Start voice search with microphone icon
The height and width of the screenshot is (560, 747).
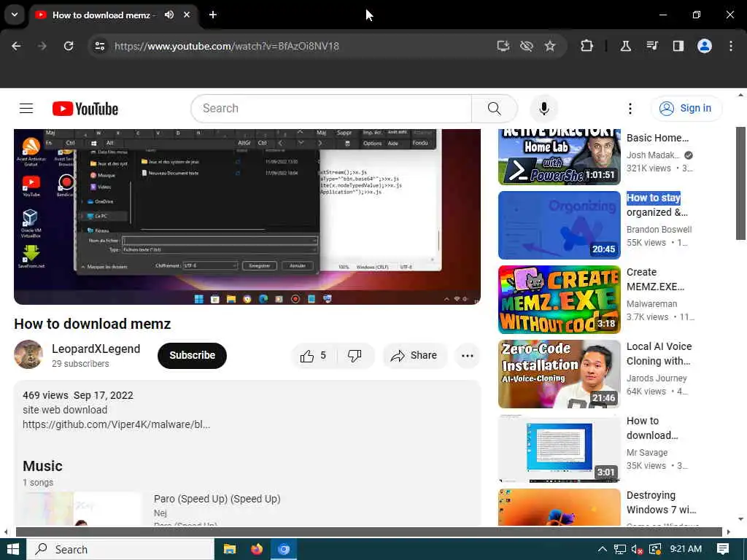tap(543, 109)
